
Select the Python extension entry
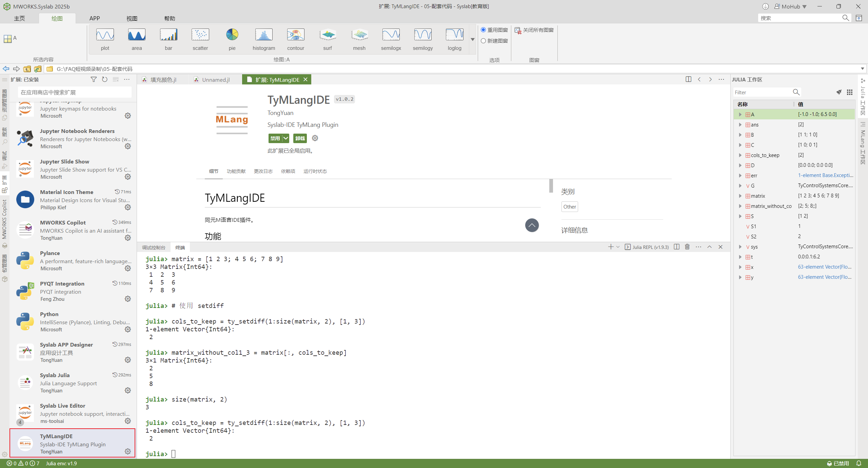click(73, 321)
